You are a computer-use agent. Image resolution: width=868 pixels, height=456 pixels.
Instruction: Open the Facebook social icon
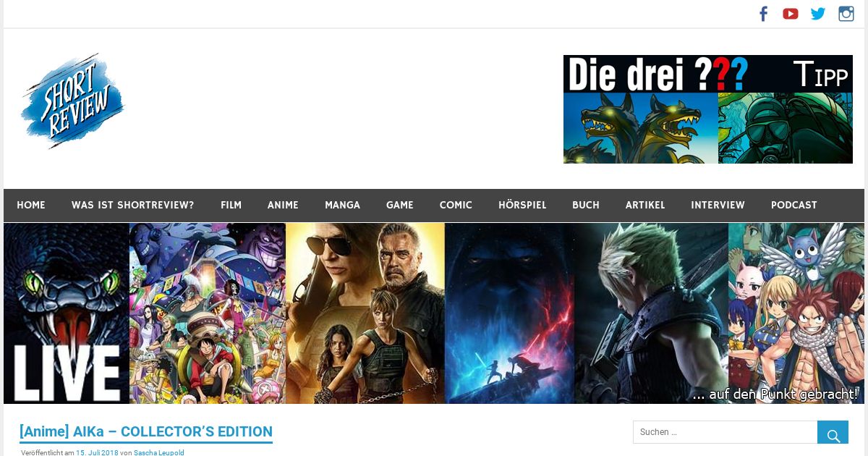click(763, 14)
